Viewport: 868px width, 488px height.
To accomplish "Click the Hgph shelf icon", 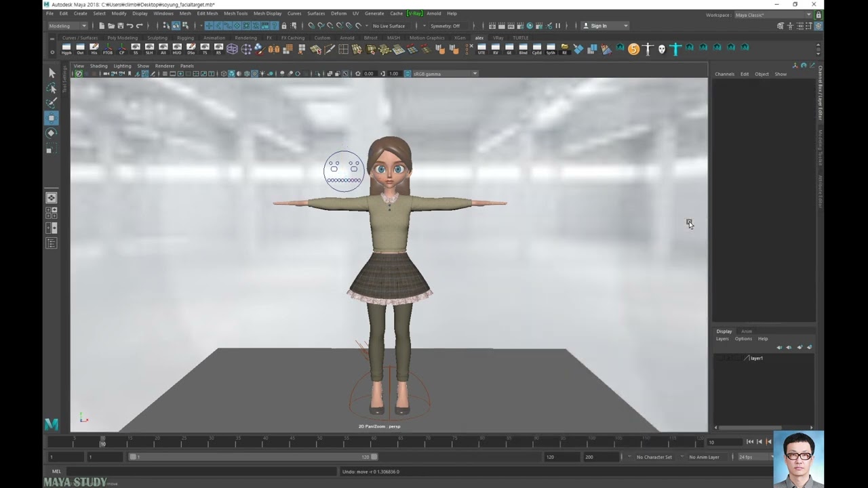I will tap(66, 49).
